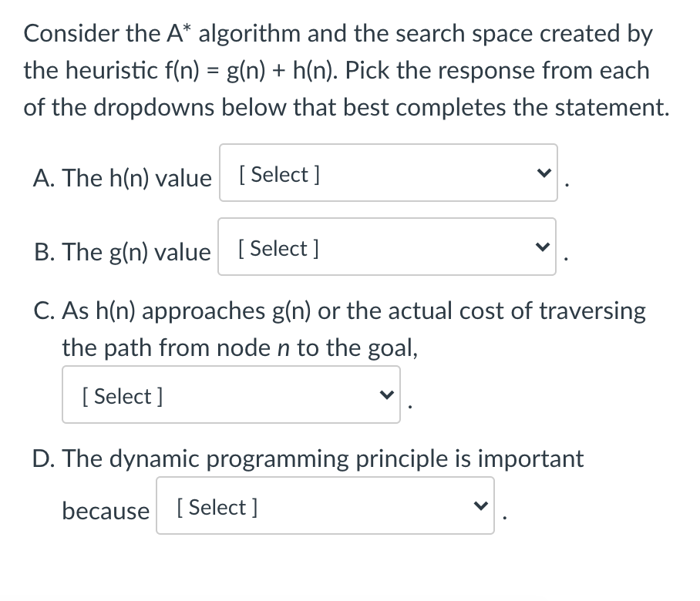Click the arrow in the dropdown after 'because'
Viewport: 700px width, 601px height.
click(482, 506)
